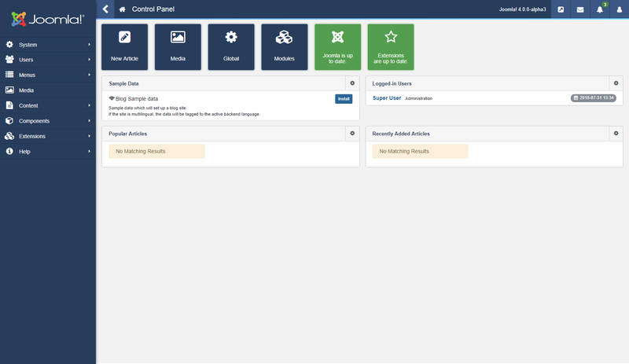Click Administration label next to Super User
The image size is (629, 364).
[x=419, y=98]
